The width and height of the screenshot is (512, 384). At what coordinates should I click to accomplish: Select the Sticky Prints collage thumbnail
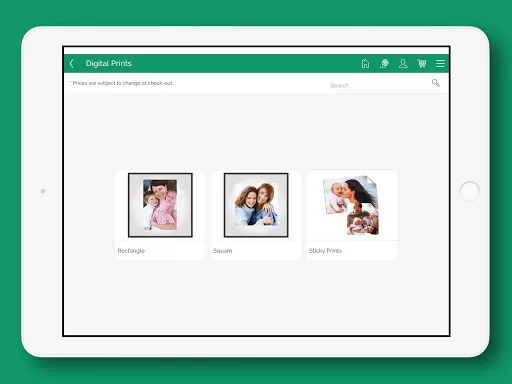[351, 205]
